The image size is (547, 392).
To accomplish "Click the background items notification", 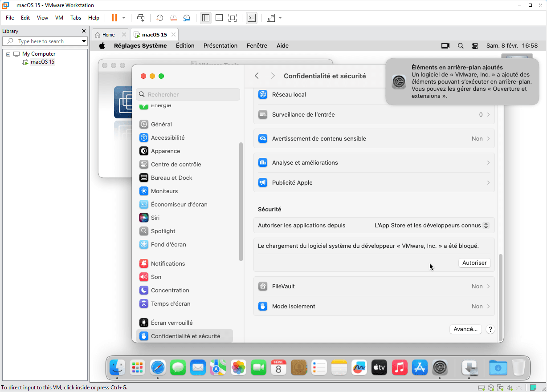I will point(462,81).
